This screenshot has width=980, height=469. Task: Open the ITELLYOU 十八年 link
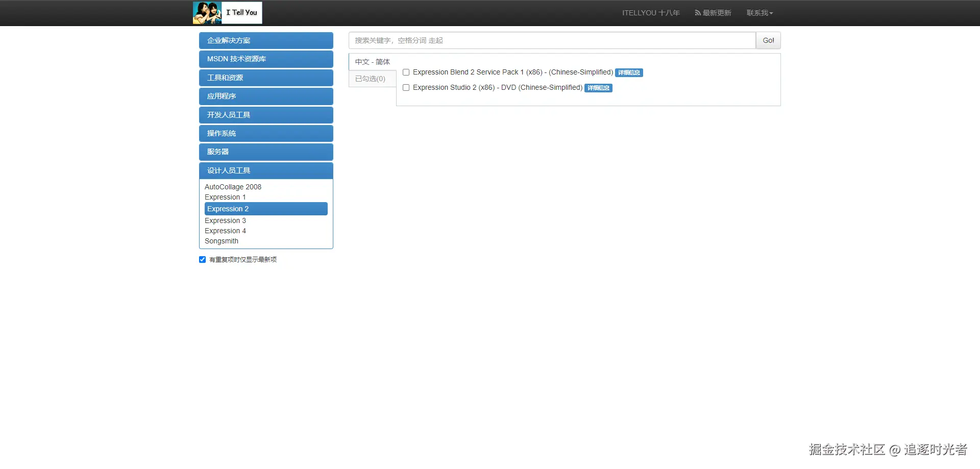tap(651, 13)
